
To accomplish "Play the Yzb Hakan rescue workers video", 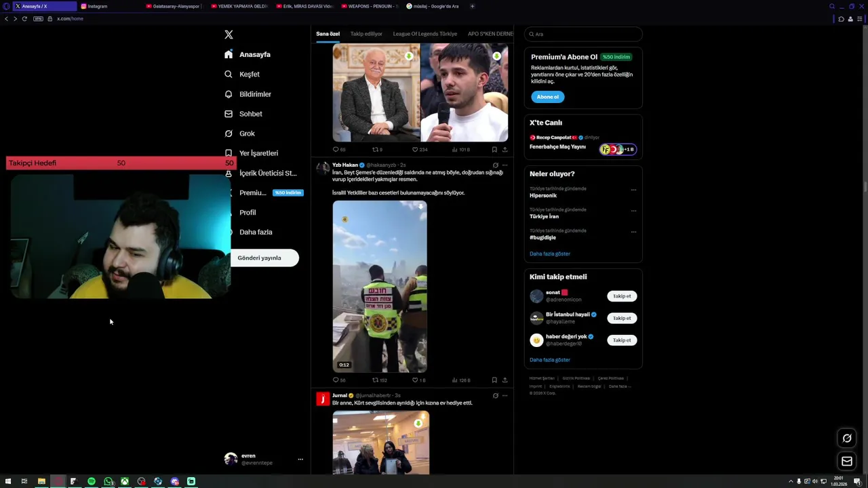I will 380,286.
